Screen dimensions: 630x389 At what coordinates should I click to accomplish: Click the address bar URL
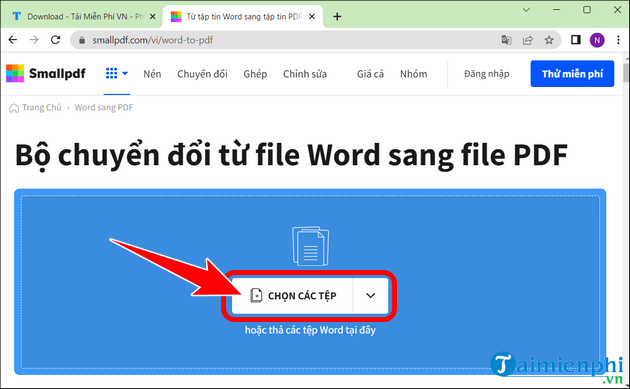tap(153, 40)
